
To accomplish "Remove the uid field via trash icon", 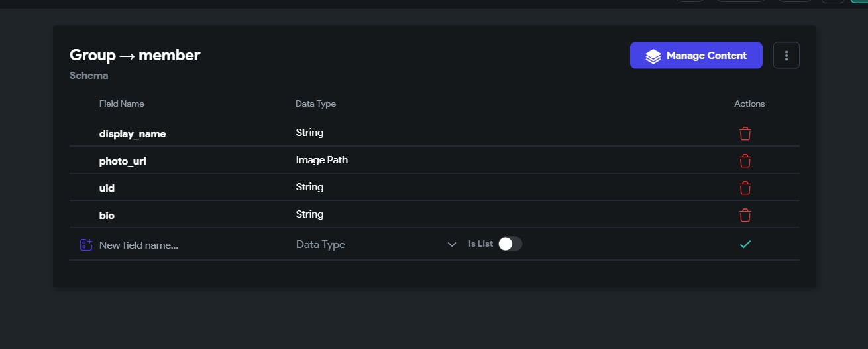I will 745,188.
